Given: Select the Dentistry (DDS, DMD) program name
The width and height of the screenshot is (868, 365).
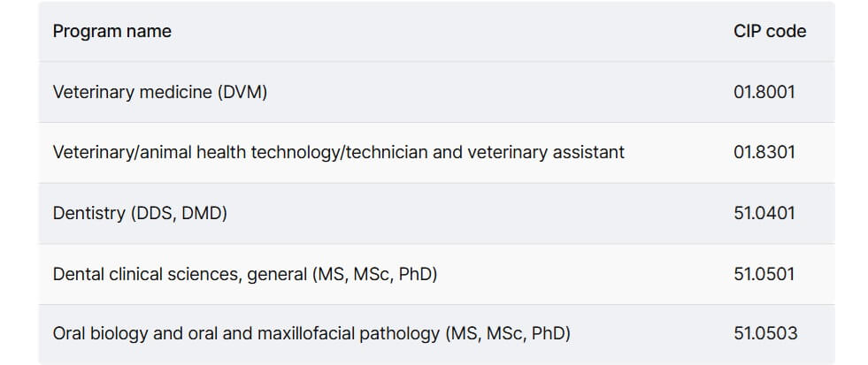Looking at the screenshot, I should tap(140, 213).
